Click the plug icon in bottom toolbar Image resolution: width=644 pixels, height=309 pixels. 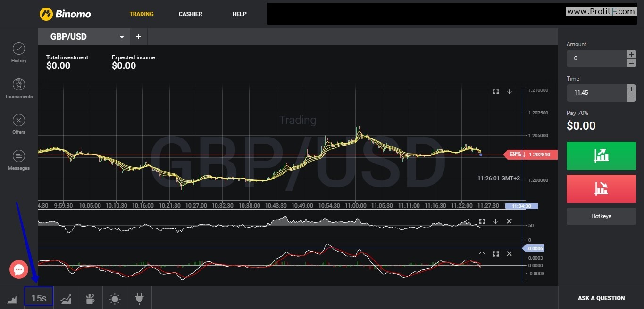point(139,298)
